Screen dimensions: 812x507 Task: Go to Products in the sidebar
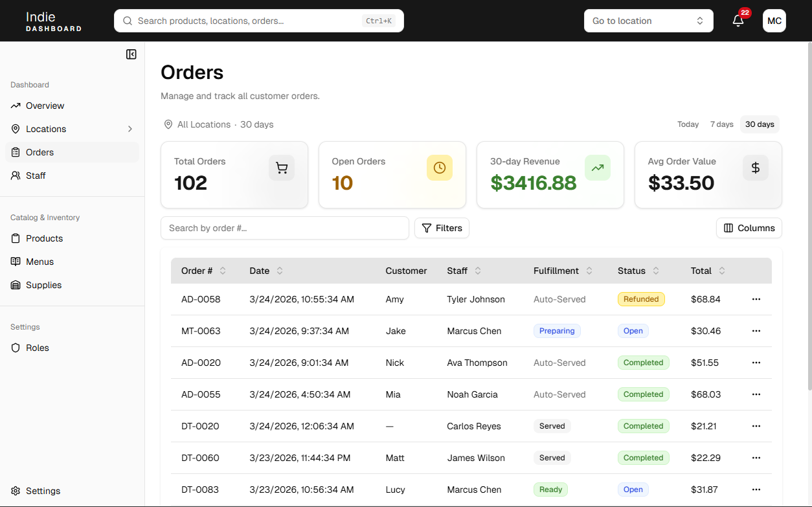[x=44, y=238]
